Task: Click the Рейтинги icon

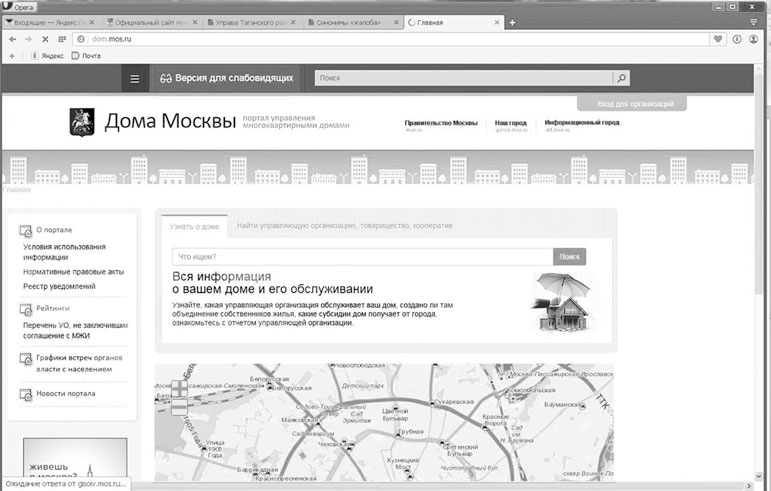Action: (x=26, y=309)
